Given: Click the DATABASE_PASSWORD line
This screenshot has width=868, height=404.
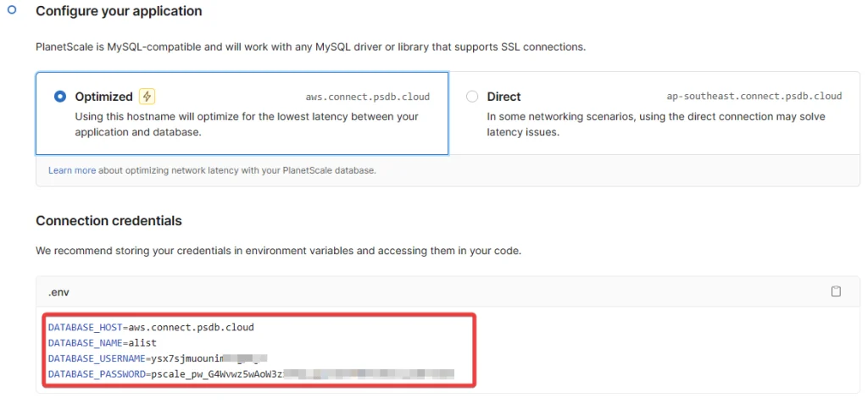Looking at the screenshot, I should pyautogui.click(x=250, y=374).
